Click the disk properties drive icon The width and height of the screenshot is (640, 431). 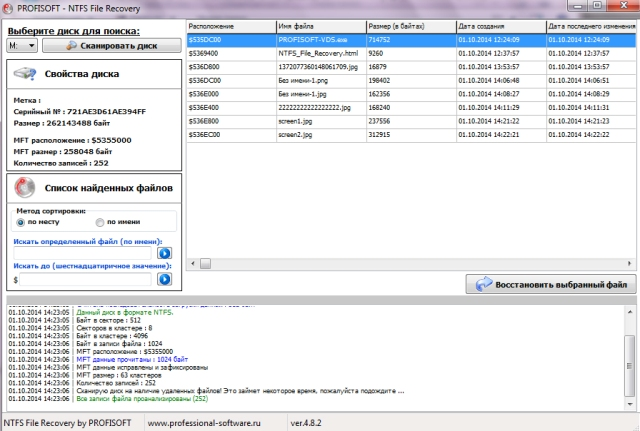(23, 76)
